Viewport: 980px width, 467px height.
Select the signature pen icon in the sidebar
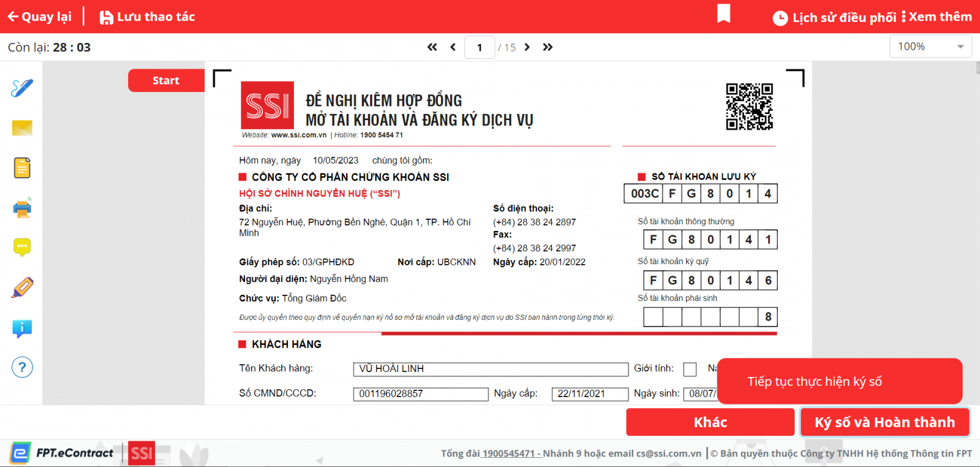click(22, 88)
